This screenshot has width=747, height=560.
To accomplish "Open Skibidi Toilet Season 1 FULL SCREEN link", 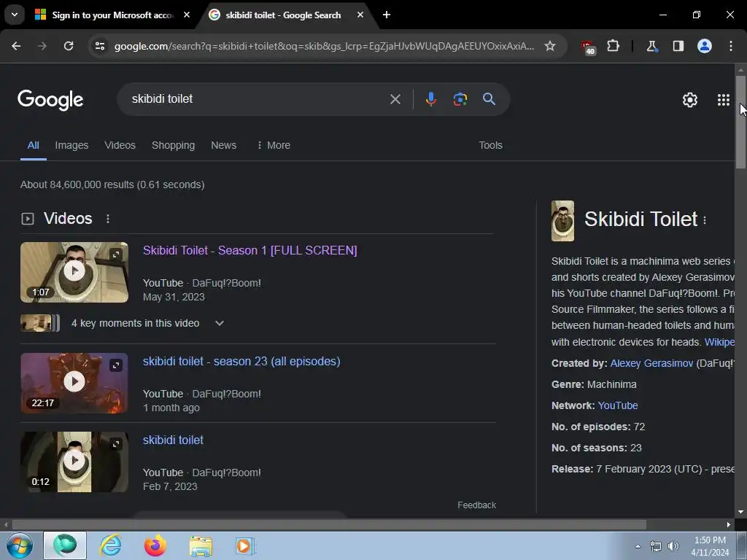I will (x=249, y=251).
